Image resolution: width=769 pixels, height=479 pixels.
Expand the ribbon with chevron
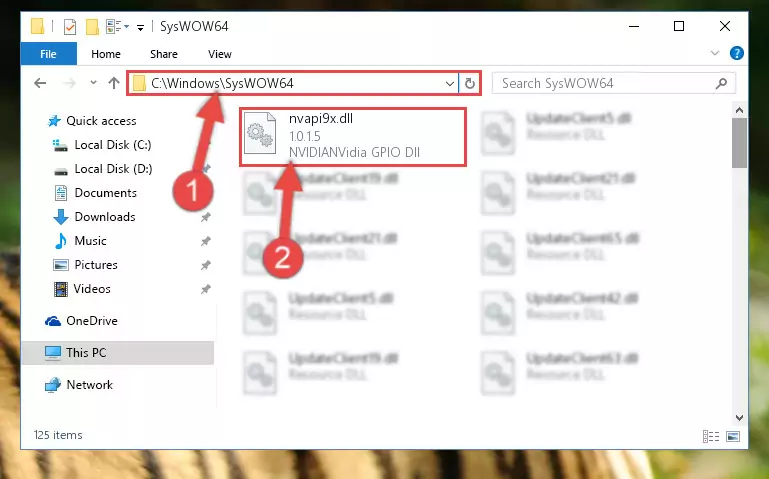click(x=715, y=53)
